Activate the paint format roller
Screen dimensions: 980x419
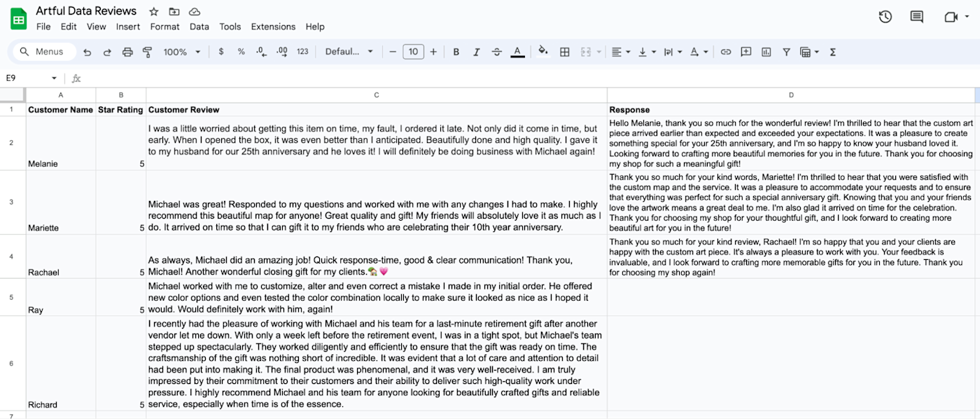147,52
